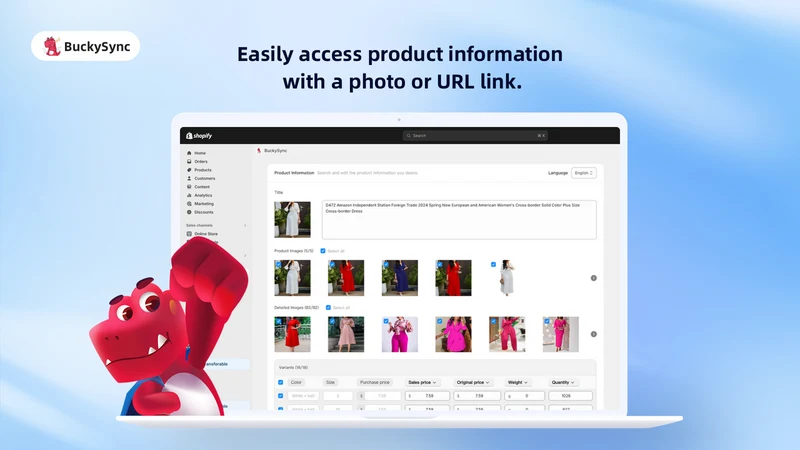Click the first row Quantity field showing 1026
800x450 pixels.
(x=570, y=396)
